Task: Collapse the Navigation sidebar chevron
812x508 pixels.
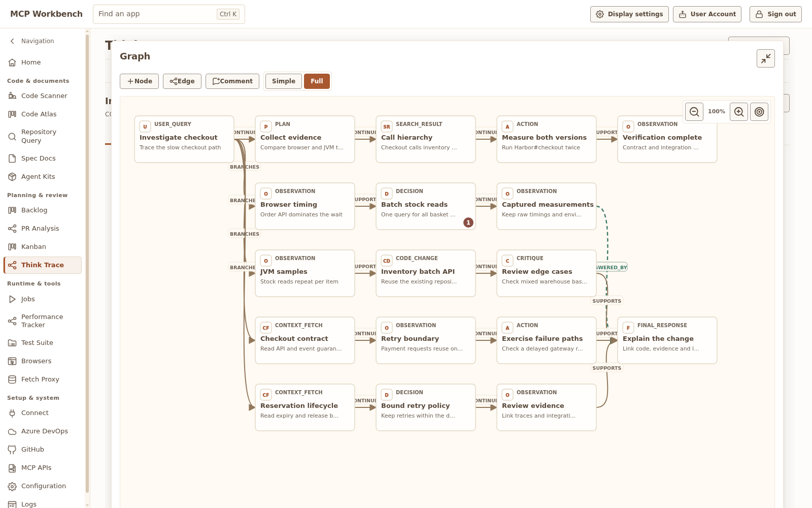Action: tap(12, 41)
